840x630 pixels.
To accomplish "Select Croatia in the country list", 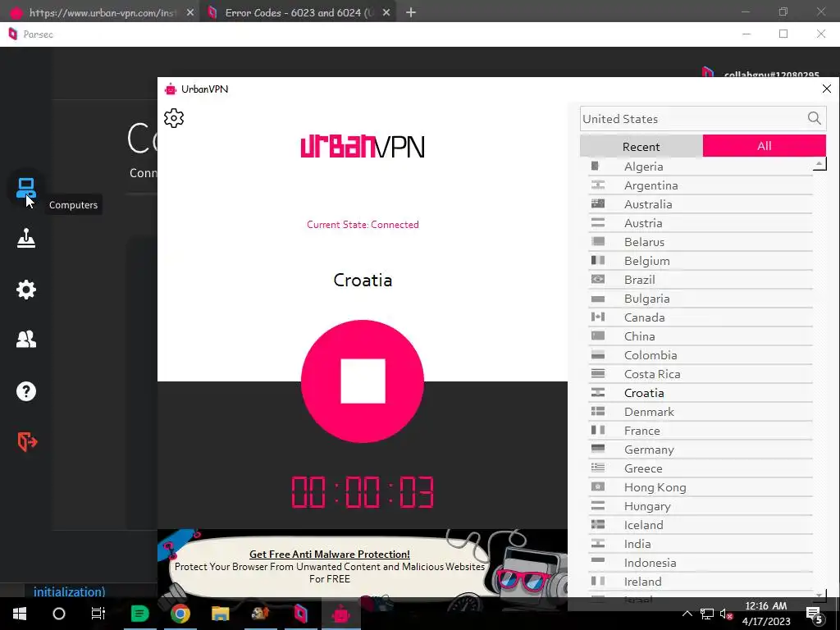I will 701,393.
